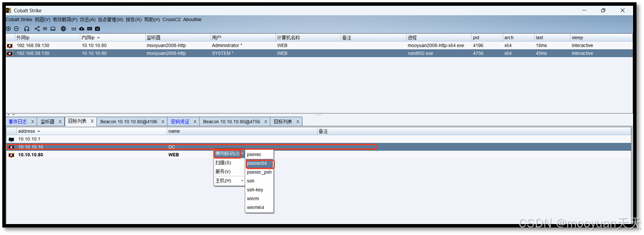Close the Beacon 10.10.10.80@4756 tab
This screenshot has width=644, height=235.
pos(266,122)
